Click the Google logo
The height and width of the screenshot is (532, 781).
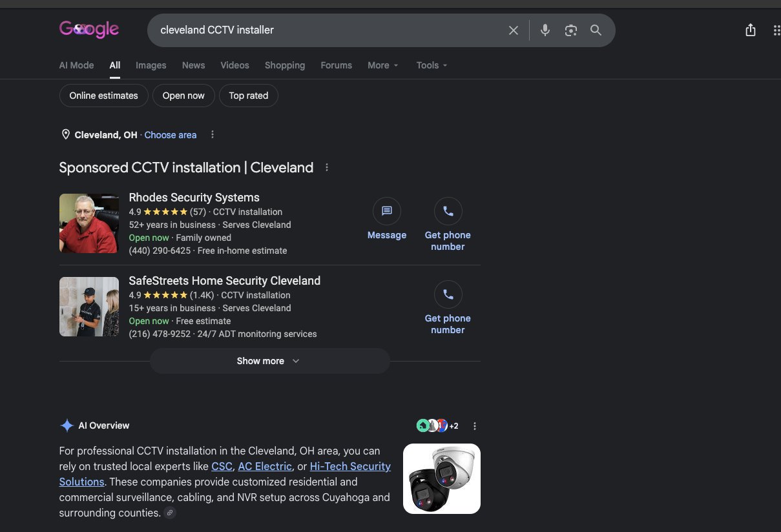click(x=89, y=30)
